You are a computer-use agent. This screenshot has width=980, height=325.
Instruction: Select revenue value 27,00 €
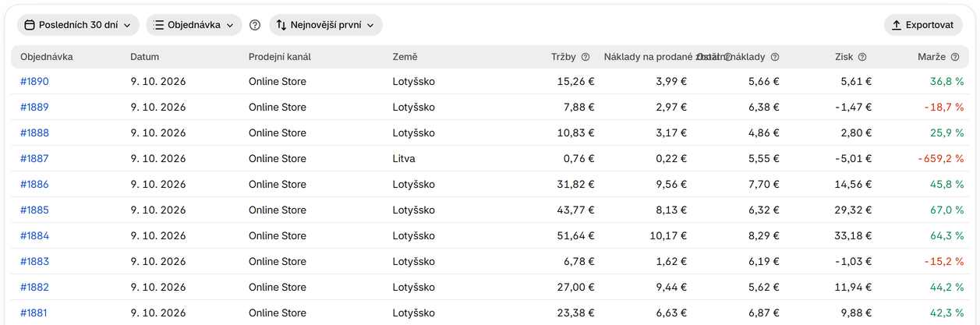click(x=575, y=287)
